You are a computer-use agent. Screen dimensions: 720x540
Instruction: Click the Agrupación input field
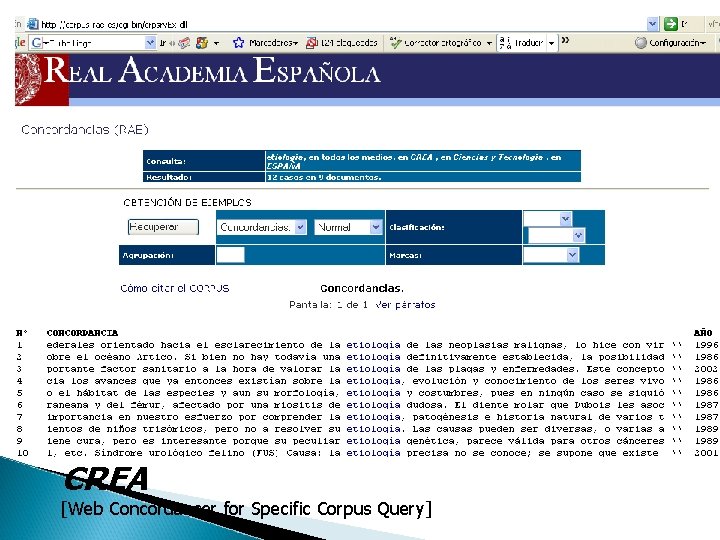[x=231, y=255]
